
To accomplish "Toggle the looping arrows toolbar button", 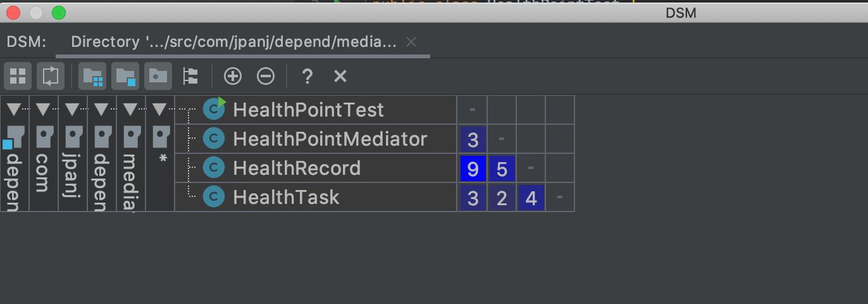I will click(51, 77).
